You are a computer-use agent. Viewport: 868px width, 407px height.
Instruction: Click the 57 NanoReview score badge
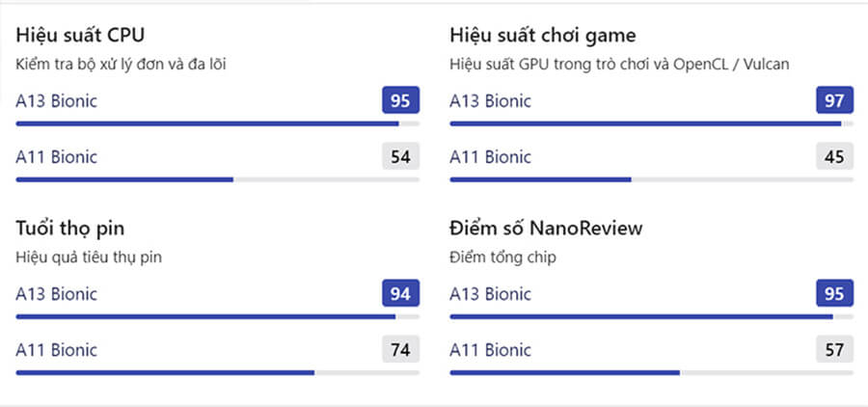pos(834,349)
